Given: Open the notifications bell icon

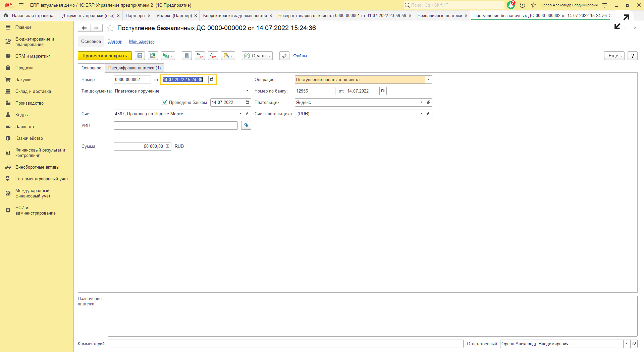Looking at the screenshot, I should pos(511,5).
